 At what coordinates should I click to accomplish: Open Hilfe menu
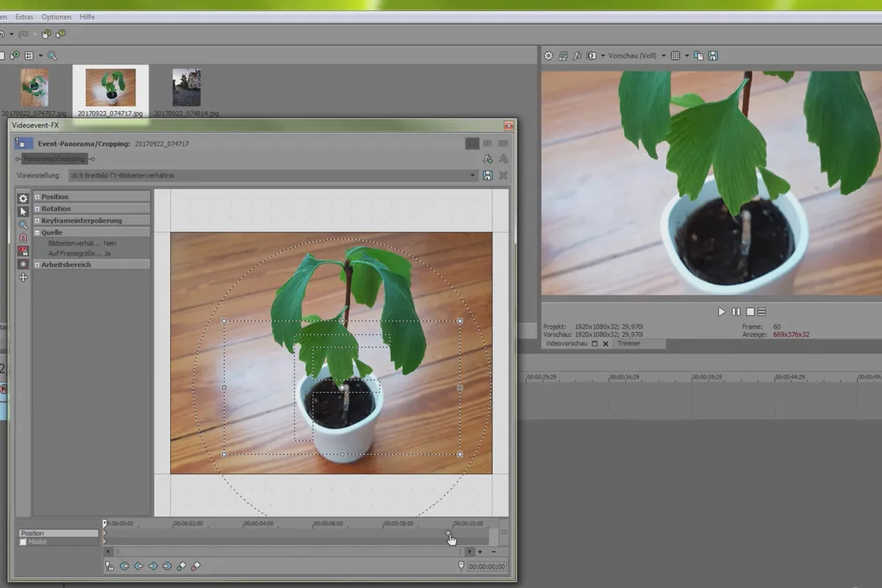[87, 17]
